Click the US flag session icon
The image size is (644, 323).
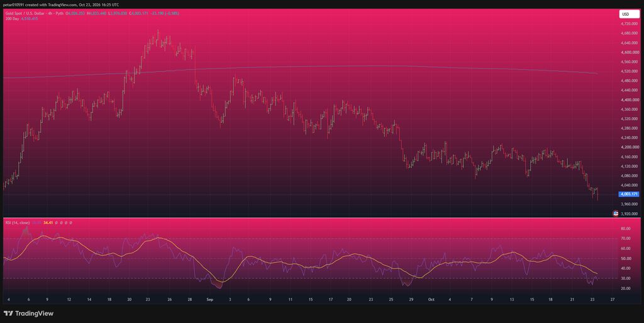tap(615, 213)
